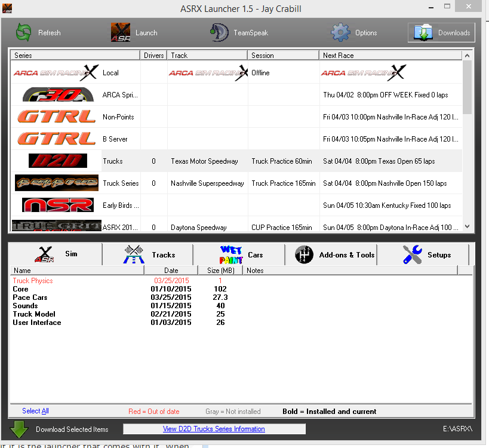Screen dimensions: 489x448
Task: Select the out-of-date Truck Physics entry
Action: [32, 280]
